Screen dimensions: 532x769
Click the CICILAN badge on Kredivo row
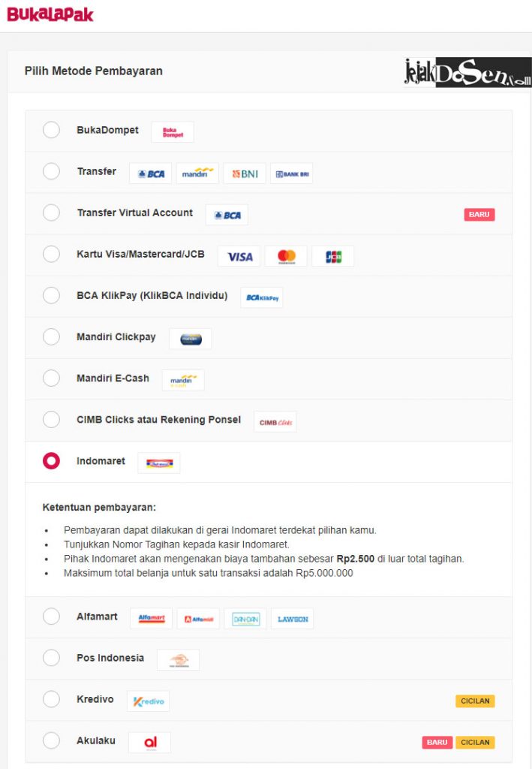[475, 701]
